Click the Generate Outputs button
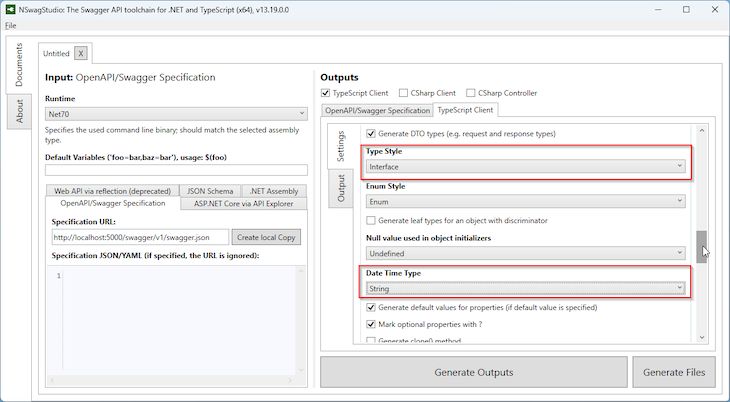This screenshot has height=402, width=730. click(x=474, y=372)
